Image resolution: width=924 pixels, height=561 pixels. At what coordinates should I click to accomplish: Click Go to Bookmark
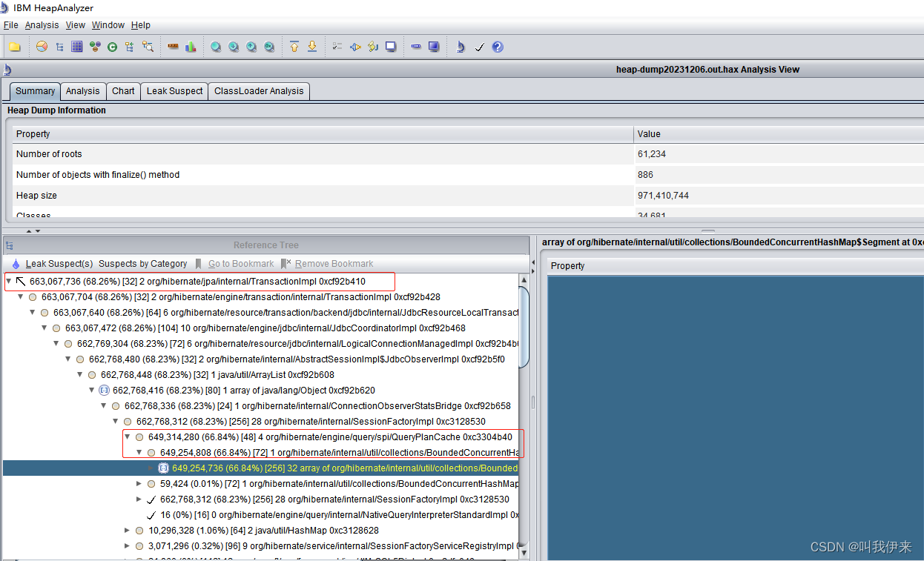(241, 264)
